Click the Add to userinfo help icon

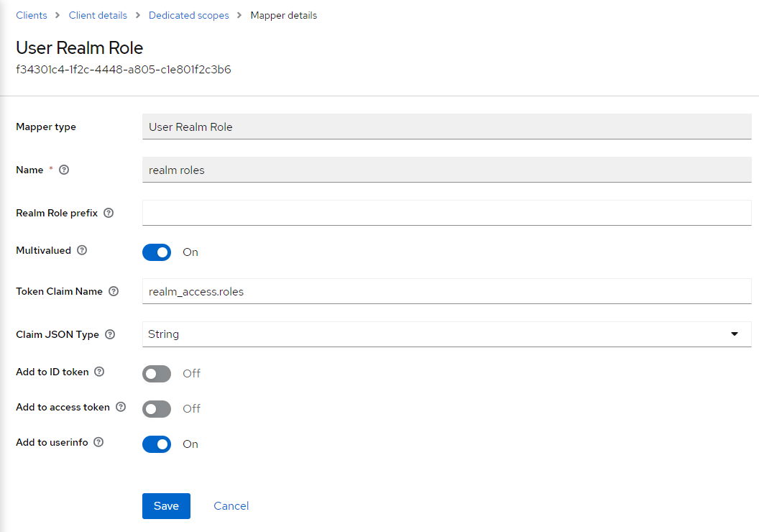[x=98, y=442]
